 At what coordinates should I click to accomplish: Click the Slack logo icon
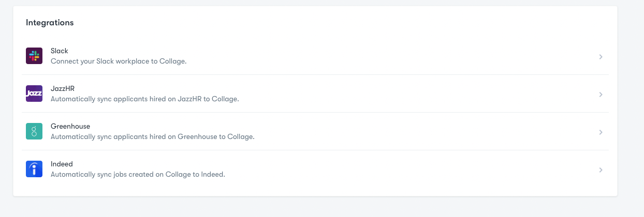coord(34,56)
